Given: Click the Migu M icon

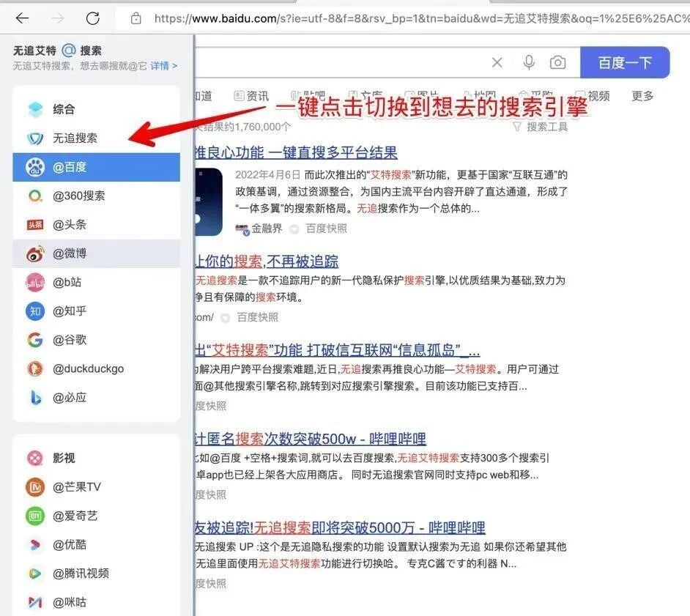Looking at the screenshot, I should tap(35, 602).
